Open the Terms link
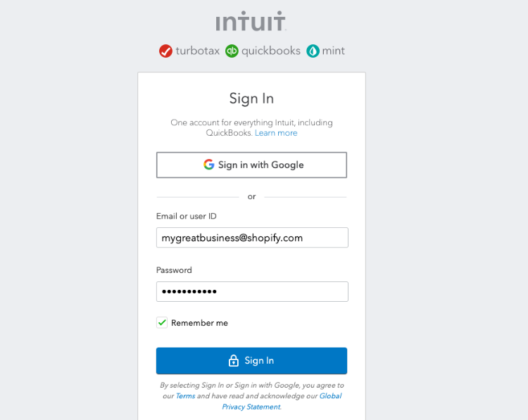The width and height of the screenshot is (528, 420). point(185,396)
